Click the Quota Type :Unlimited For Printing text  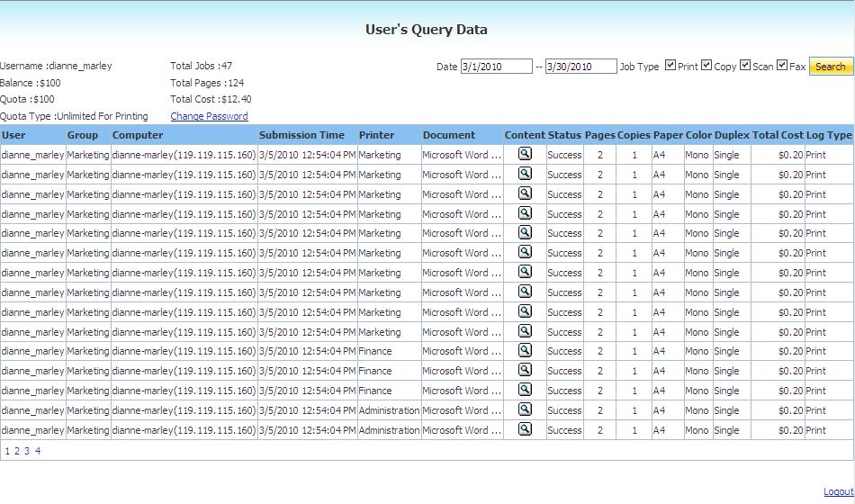(74, 116)
